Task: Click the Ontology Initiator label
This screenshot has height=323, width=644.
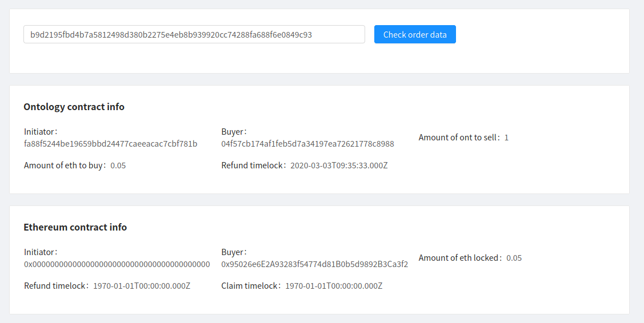Action: [41, 132]
